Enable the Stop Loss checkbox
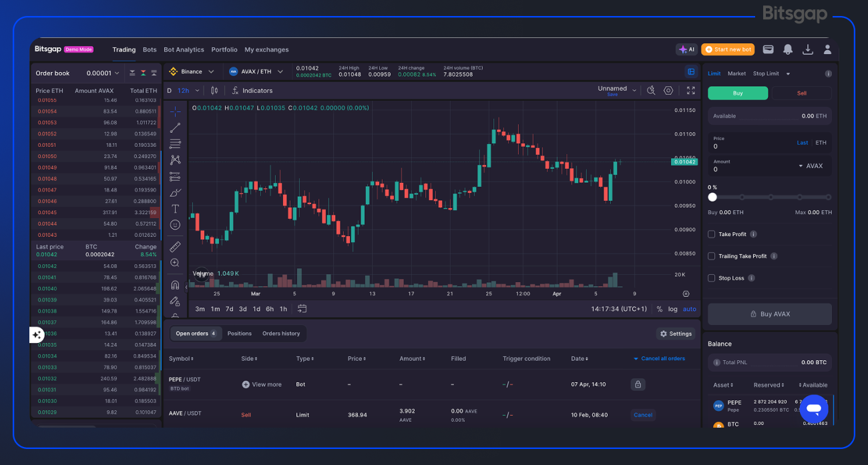 click(712, 278)
